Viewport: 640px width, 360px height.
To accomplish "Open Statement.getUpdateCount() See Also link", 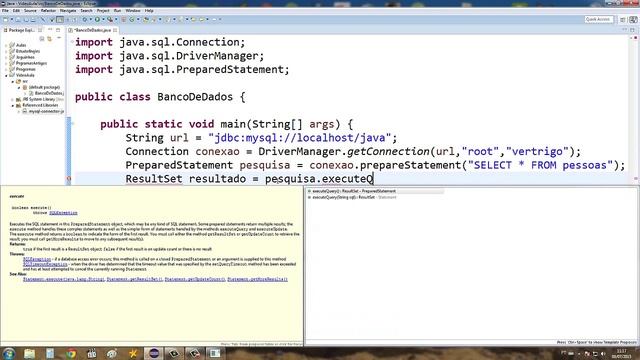I will (x=195, y=279).
